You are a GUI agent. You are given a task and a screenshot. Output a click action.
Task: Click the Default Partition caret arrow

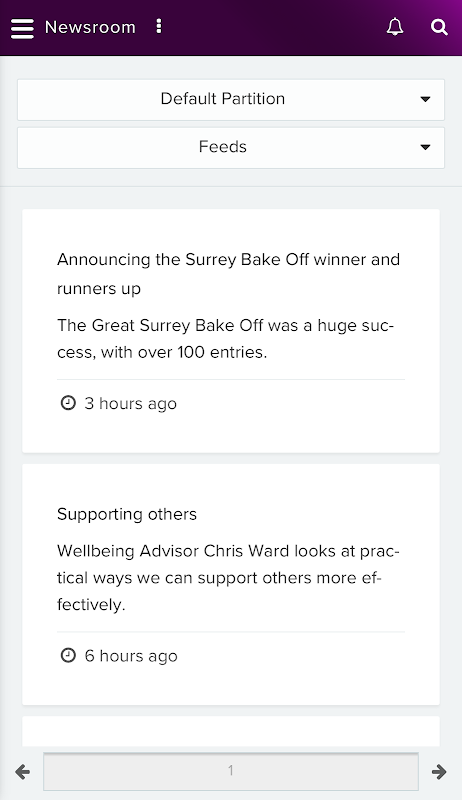tap(425, 99)
